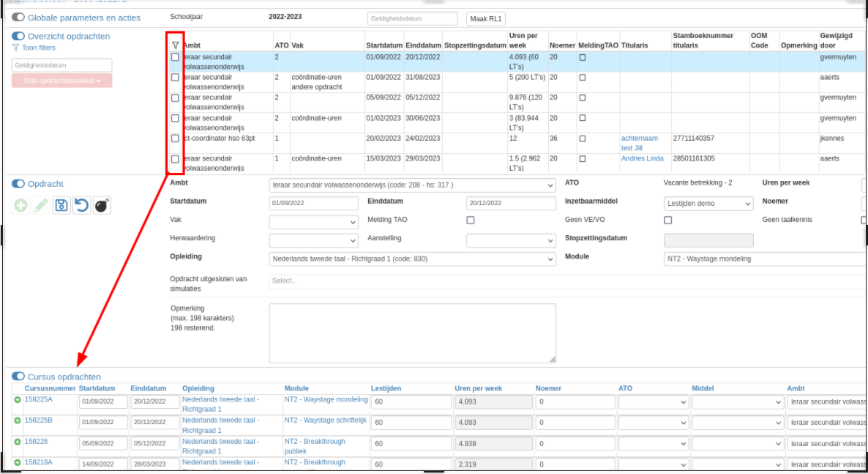Click the Toon filters link
The image size is (868, 474).
pos(39,48)
